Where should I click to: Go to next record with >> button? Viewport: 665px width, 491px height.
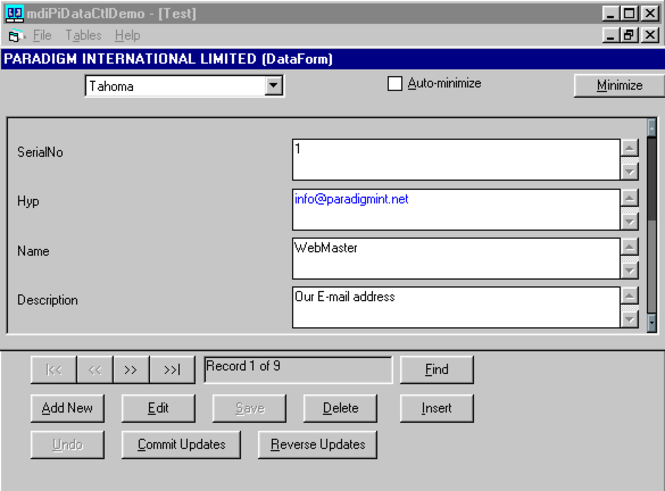(131, 370)
